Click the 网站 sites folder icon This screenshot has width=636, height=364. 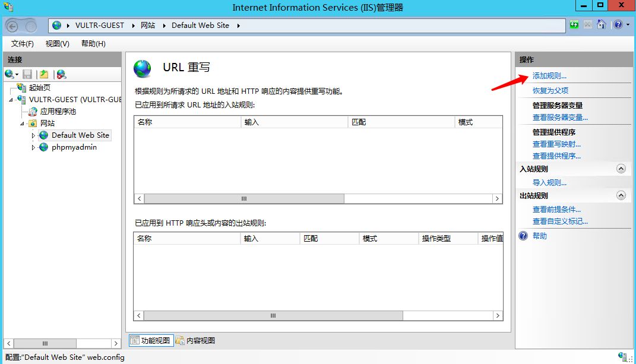[x=33, y=124]
